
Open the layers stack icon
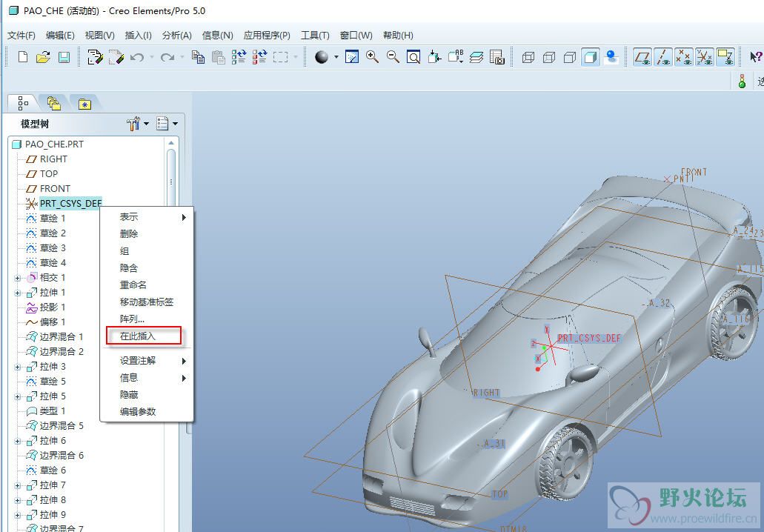476,57
